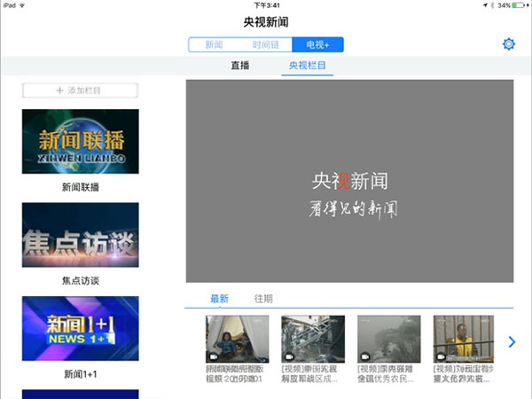Image resolution: width=532 pixels, height=399 pixels.
Task: Play the video showing man in yellow vest
Action: point(463,339)
